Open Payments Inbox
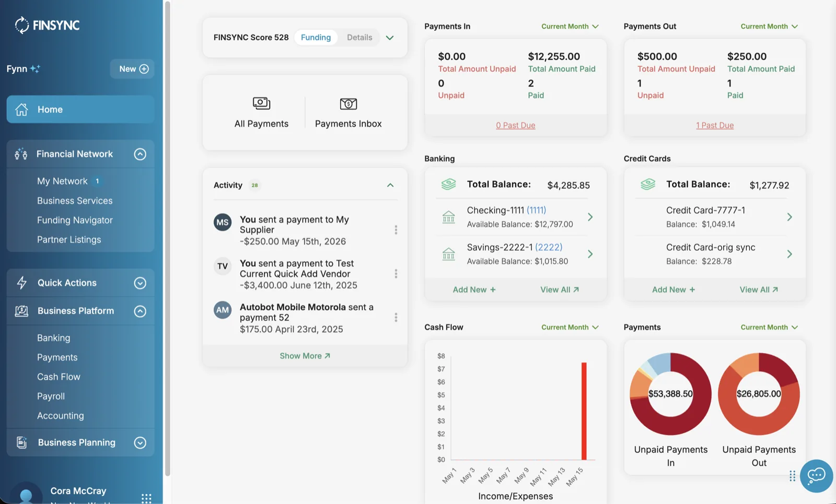The height and width of the screenshot is (504, 836). tap(348, 112)
